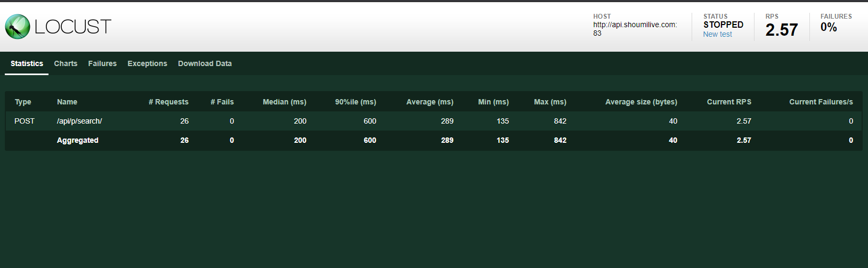Select the Aggregated row label
The height and width of the screenshot is (268, 868).
pyautogui.click(x=78, y=140)
